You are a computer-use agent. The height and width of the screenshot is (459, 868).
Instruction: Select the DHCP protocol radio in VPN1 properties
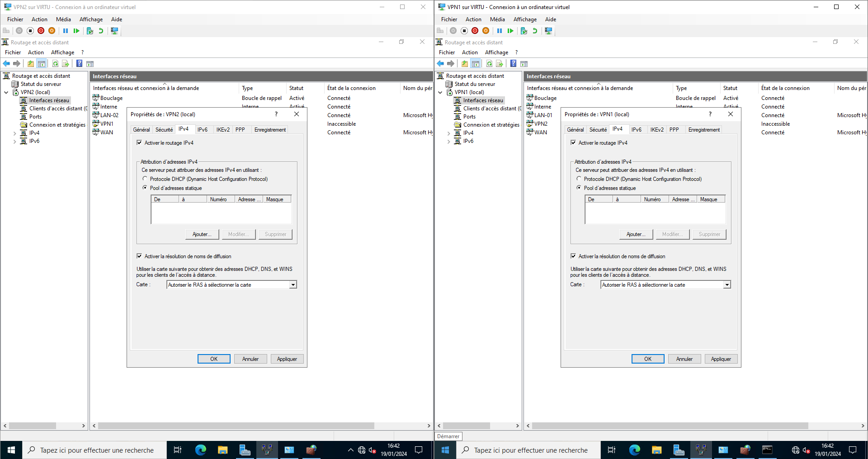pyautogui.click(x=579, y=179)
